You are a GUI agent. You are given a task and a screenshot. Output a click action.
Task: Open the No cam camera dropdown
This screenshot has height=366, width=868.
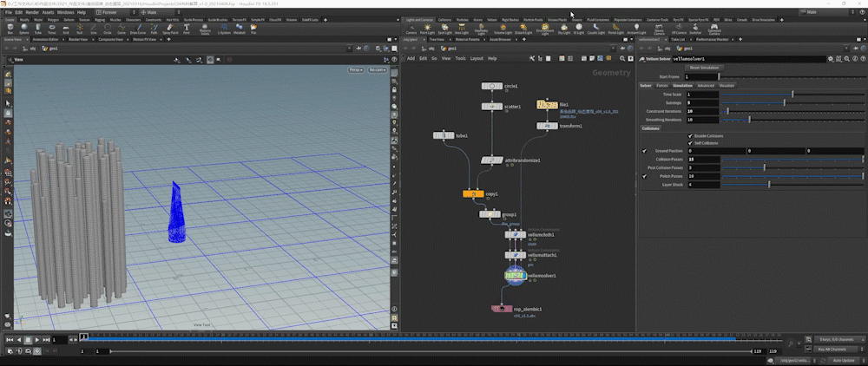pyautogui.click(x=377, y=69)
